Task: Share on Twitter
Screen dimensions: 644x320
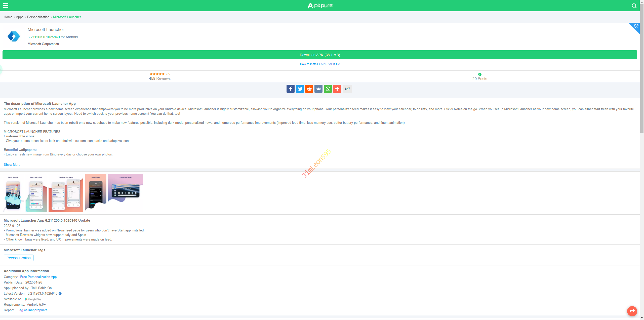Action: point(300,89)
